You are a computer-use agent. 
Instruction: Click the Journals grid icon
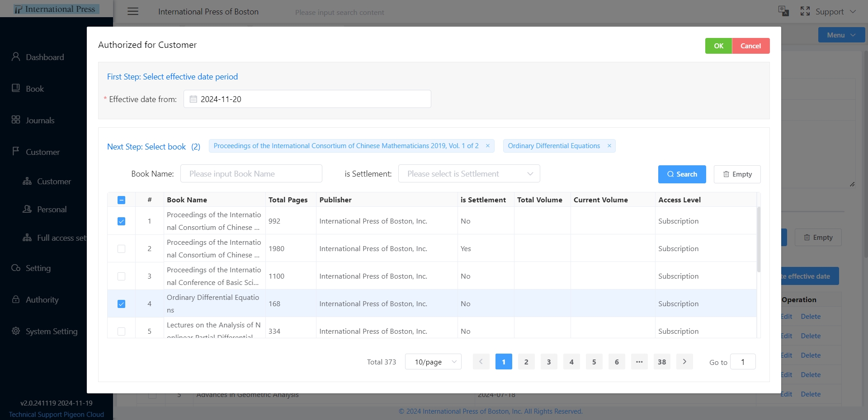pyautogui.click(x=16, y=120)
